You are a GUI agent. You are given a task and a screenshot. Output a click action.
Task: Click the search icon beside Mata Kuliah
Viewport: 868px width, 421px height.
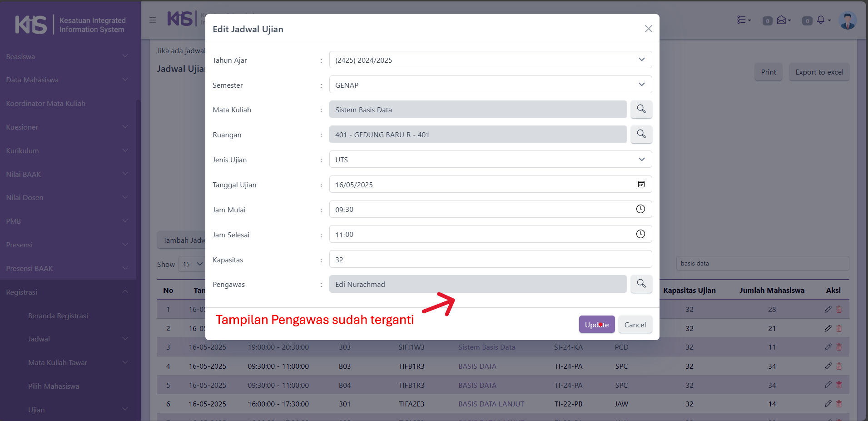641,109
